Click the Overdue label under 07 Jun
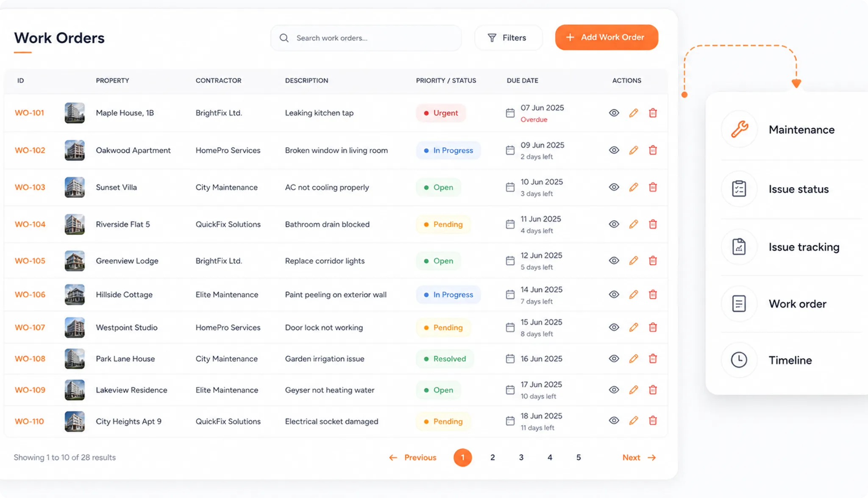Screen dimensions: 868x498 [534, 119]
